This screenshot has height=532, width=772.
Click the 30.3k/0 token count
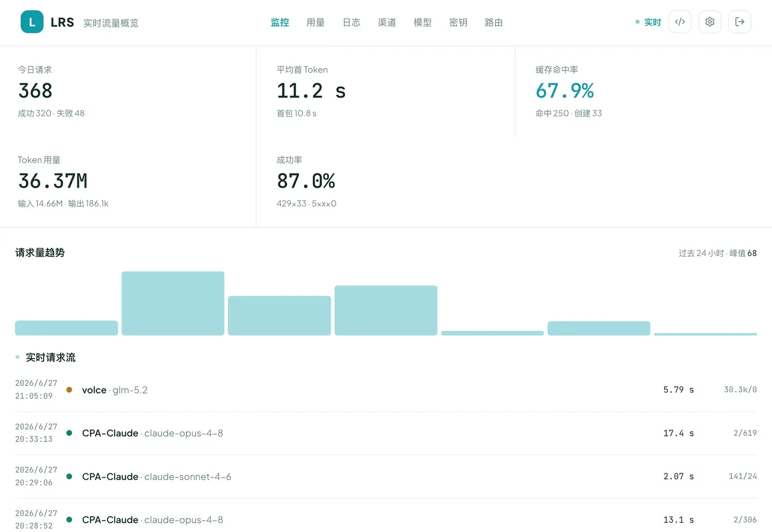pyautogui.click(x=740, y=390)
